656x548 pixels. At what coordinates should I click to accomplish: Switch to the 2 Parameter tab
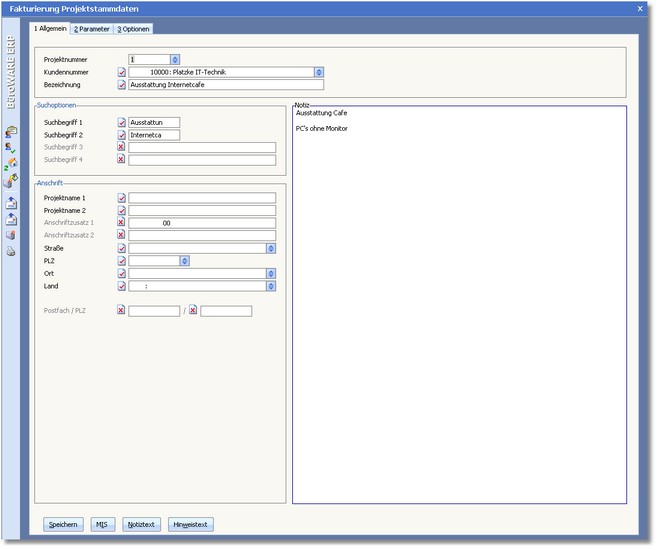pyautogui.click(x=92, y=29)
